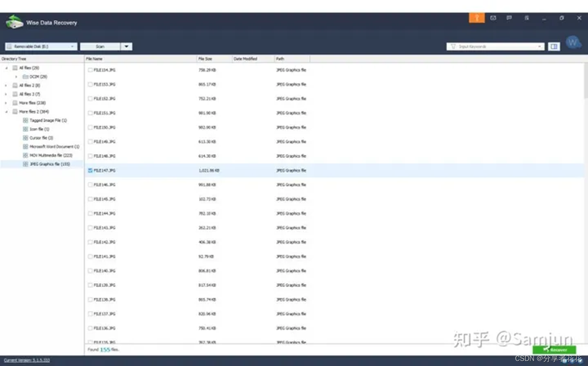The width and height of the screenshot is (588, 366).
Task: Toggle the preview pane layout icon
Action: pyautogui.click(x=554, y=47)
